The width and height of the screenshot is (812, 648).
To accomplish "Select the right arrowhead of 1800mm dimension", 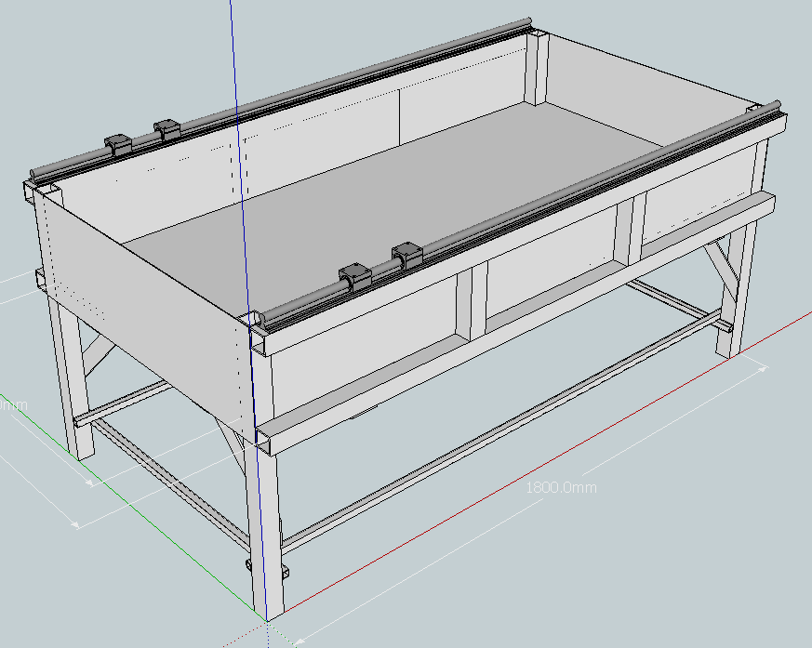I will [763, 368].
